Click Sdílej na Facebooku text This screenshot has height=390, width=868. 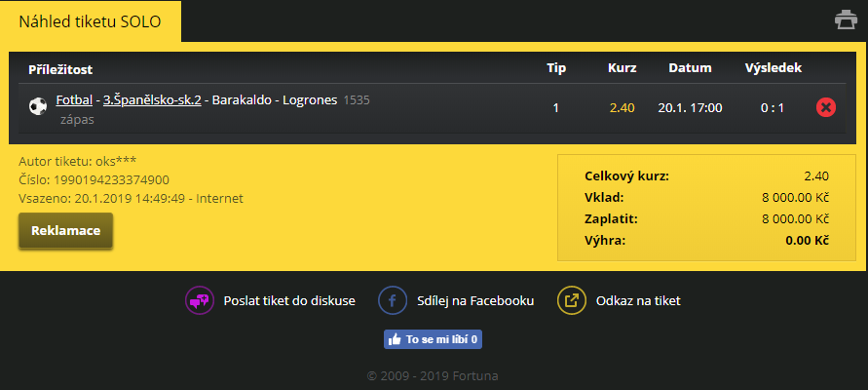pos(475,301)
